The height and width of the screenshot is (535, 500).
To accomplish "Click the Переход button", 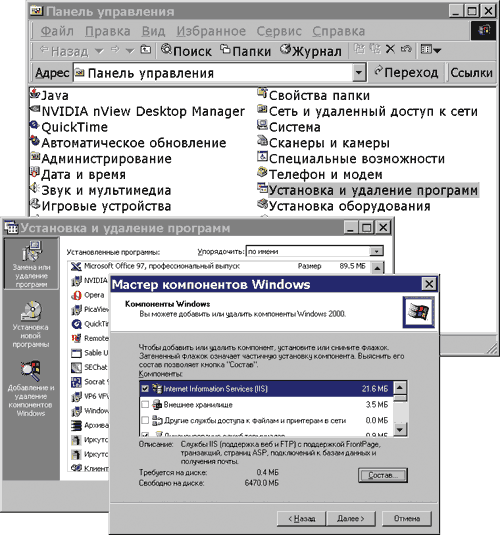I will point(406,72).
